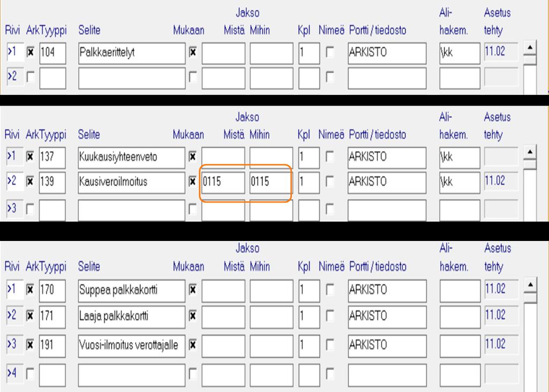Image resolution: width=549 pixels, height=392 pixels.
Task: Select Selite field Vuosi-ilmoitus verottajalle
Action: tap(131, 345)
